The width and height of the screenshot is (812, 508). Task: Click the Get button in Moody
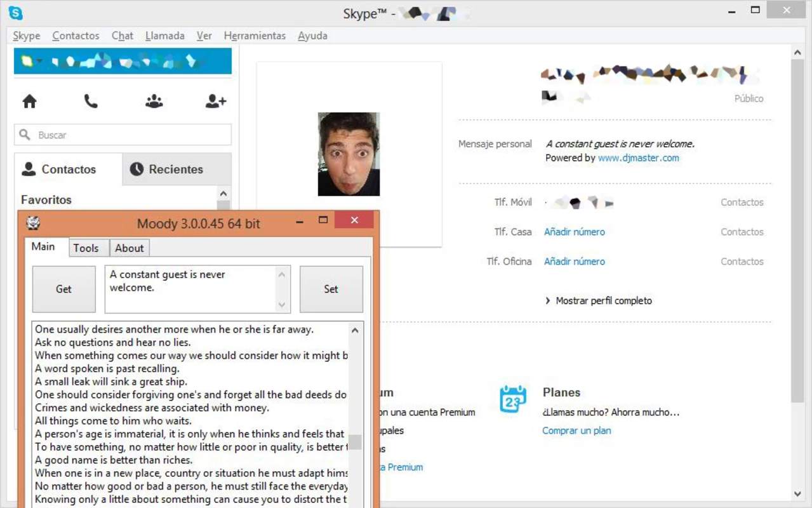click(63, 289)
